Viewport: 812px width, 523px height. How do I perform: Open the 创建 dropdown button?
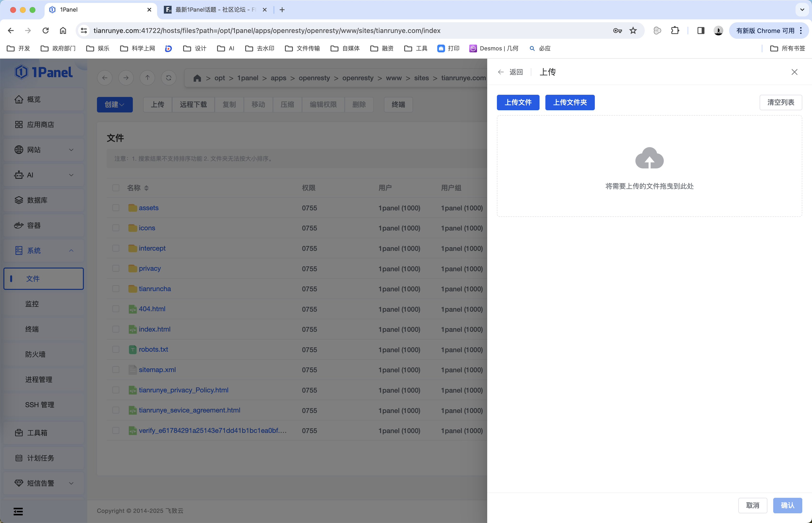pyautogui.click(x=115, y=105)
